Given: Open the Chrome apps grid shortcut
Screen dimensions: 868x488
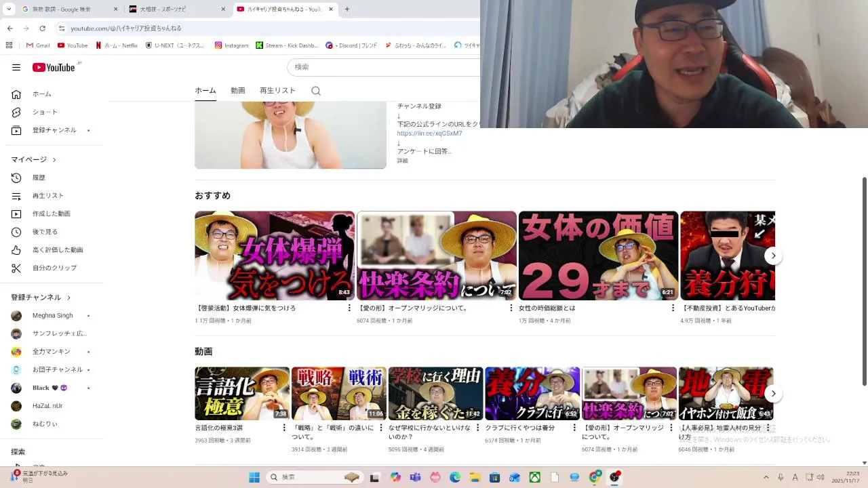Looking at the screenshot, I should [9, 45].
